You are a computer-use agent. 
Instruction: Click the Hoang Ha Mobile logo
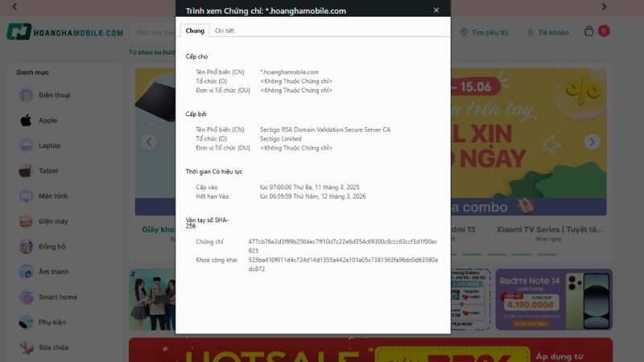pos(65,32)
